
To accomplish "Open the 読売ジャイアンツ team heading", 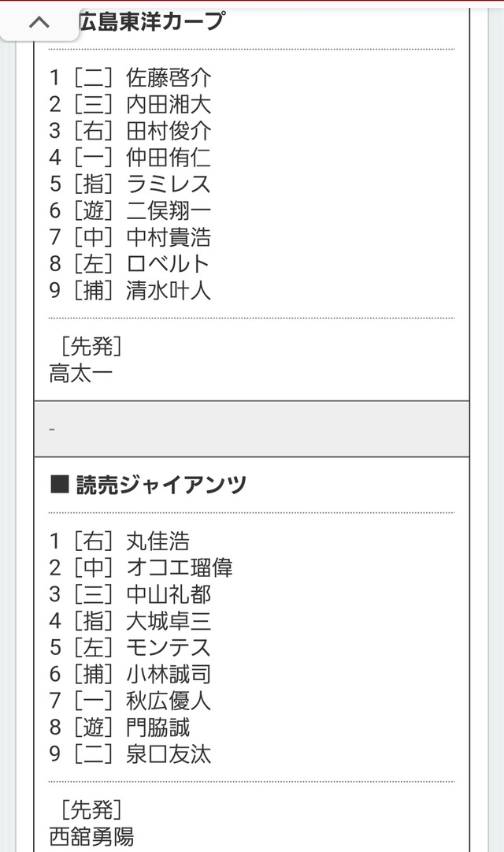I will pos(161,484).
